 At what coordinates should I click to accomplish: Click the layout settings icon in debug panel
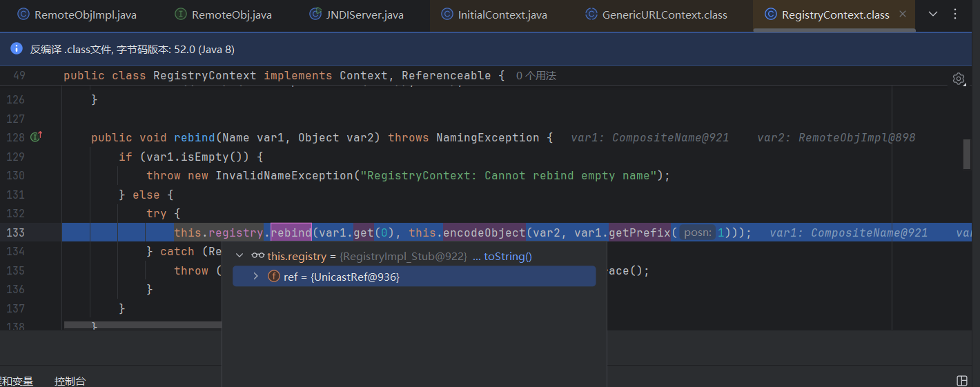[x=962, y=381]
